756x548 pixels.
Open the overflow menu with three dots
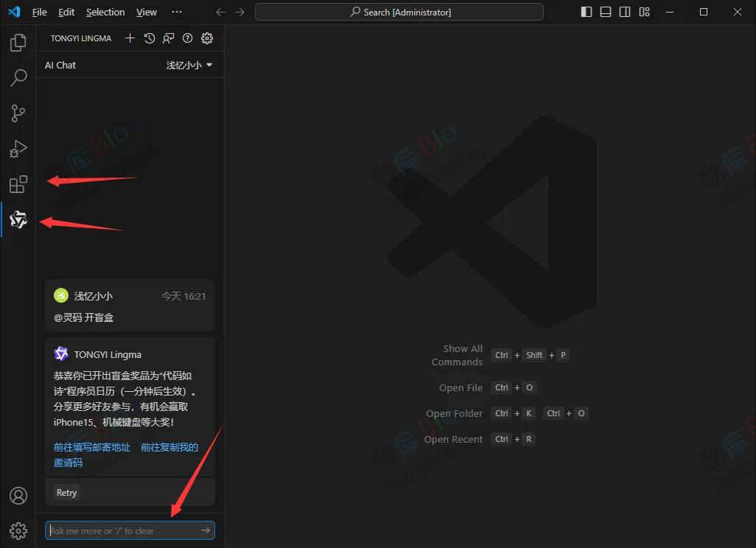tap(176, 12)
